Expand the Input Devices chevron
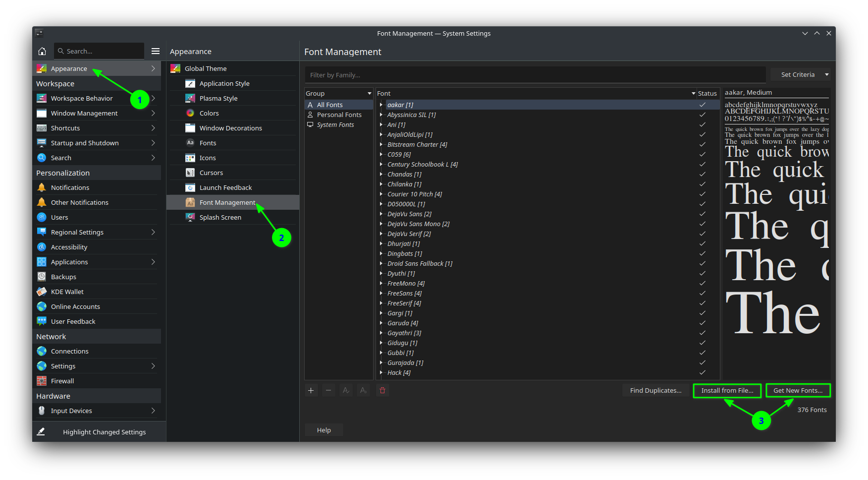This screenshot has height=480, width=868. tap(153, 411)
